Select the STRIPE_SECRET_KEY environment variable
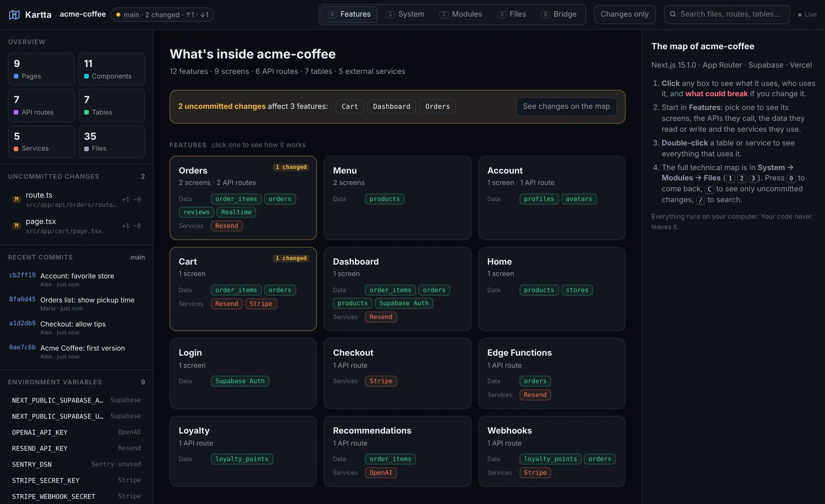This screenshot has height=504, width=825. (76, 480)
